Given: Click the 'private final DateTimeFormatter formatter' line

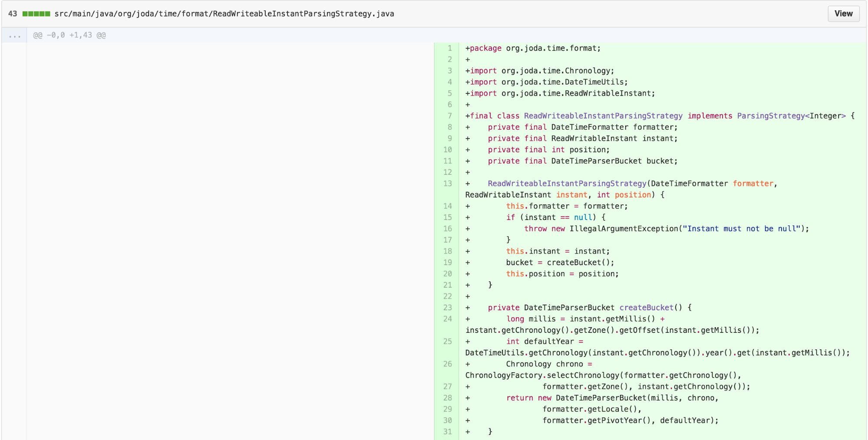Looking at the screenshot, I should (x=582, y=127).
